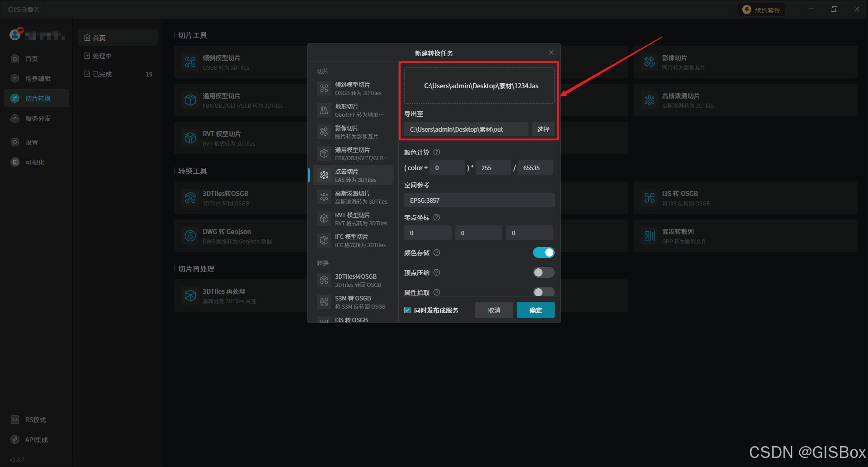Click the 顶点压缩 help question icon
The height and width of the screenshot is (467, 868).
(x=437, y=273)
